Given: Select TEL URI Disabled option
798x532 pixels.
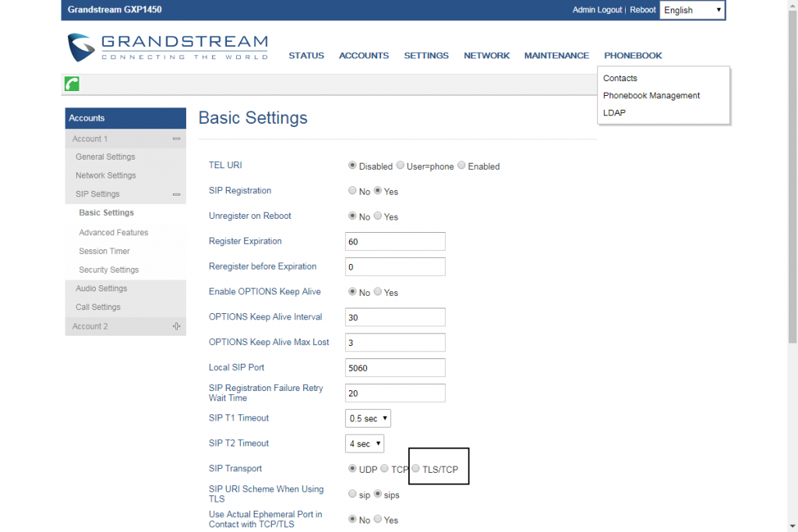Looking at the screenshot, I should coord(352,165).
